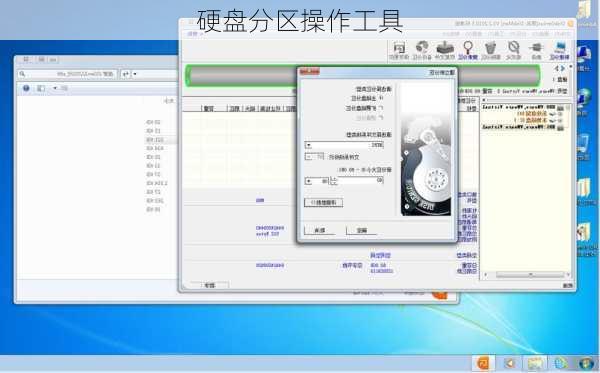Click the gray disk partition bar
This screenshot has width=600, height=373.
(364, 75)
